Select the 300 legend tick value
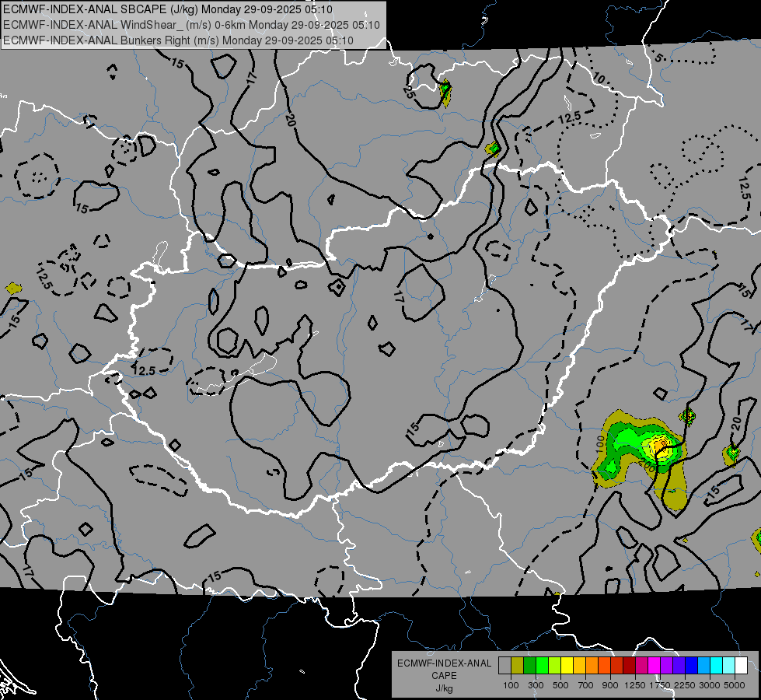Viewport: 761px width, 700px height. click(x=536, y=685)
